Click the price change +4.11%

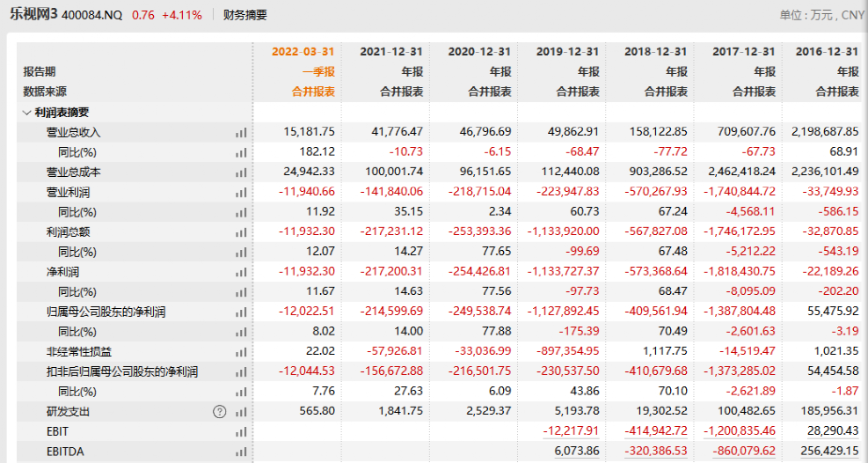point(181,15)
